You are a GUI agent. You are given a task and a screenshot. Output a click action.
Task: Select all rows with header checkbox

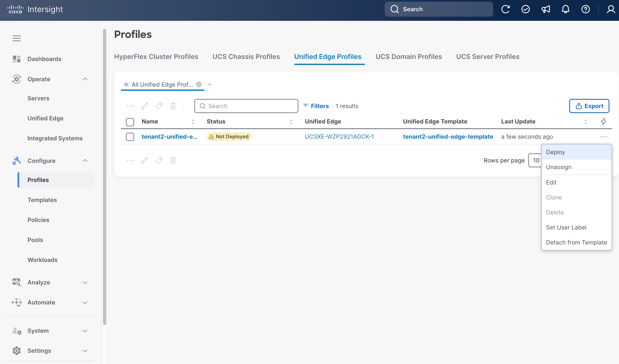[130, 122]
